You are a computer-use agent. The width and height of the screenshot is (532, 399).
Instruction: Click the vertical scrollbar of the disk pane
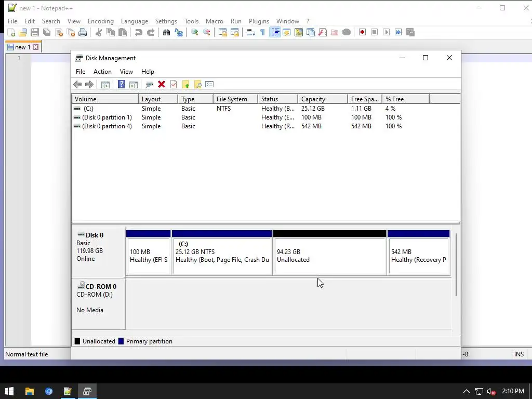click(x=456, y=264)
